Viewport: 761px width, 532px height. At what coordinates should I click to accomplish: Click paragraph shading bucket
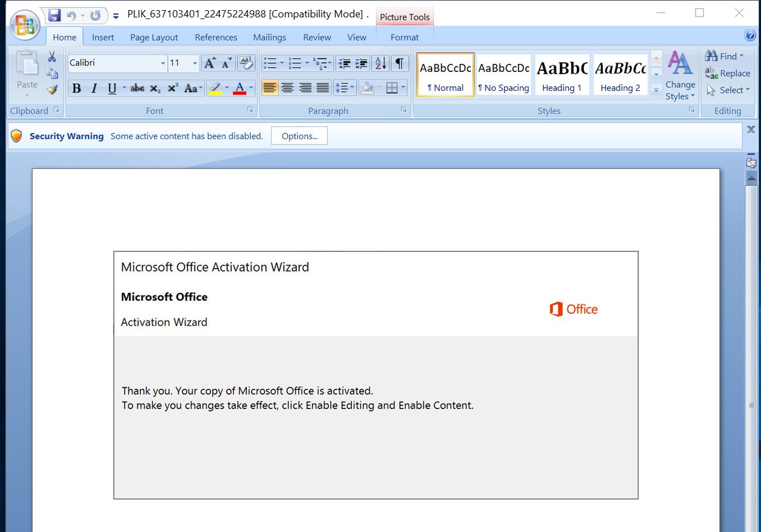367,89
